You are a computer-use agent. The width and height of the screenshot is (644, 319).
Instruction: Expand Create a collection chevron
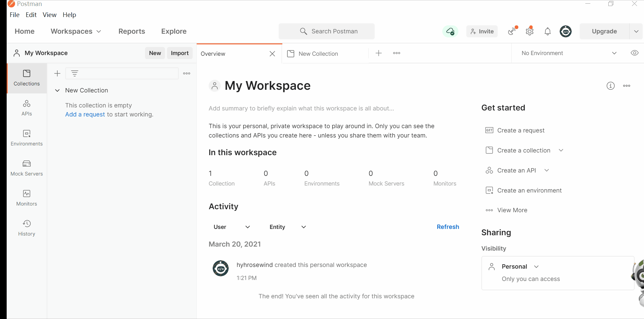tap(561, 150)
